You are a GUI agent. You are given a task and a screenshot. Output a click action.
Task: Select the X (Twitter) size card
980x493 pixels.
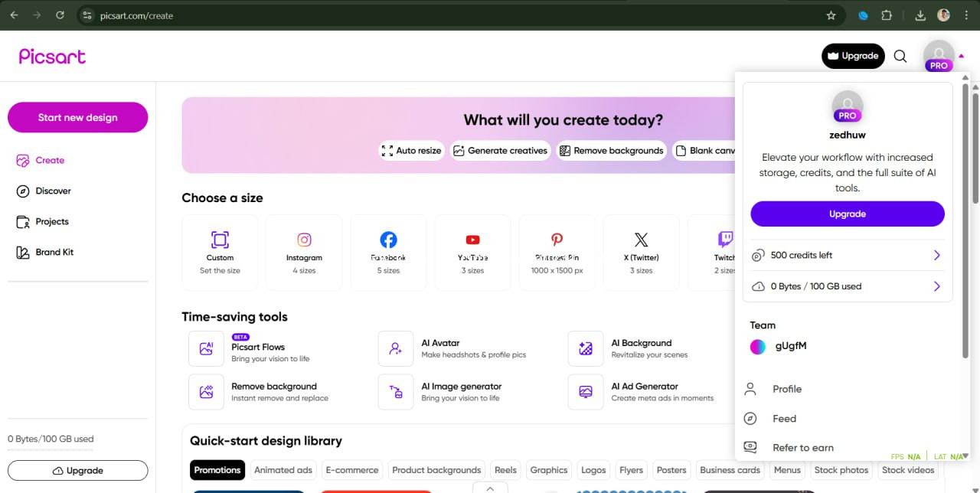click(641, 252)
